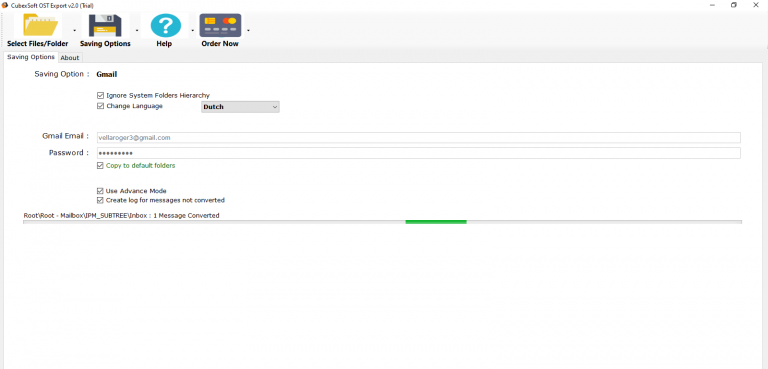768x369 pixels.
Task: Uncheck Create log for messages not converted
Action: (x=100, y=200)
